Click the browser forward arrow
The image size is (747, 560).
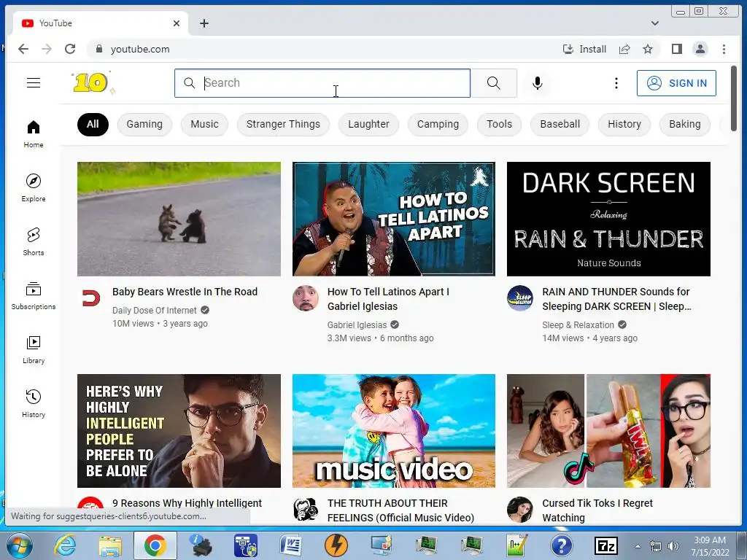[x=46, y=49]
